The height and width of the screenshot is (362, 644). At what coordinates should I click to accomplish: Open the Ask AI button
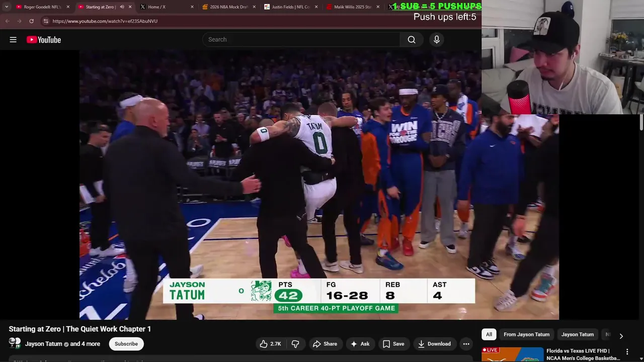coord(360,344)
